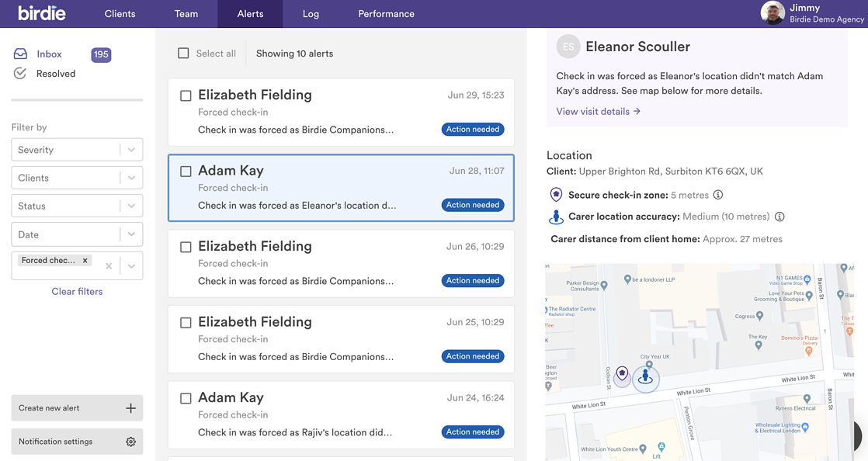Viewport: 868px width, 461px height.
Task: Click the The Key map pin
Action: point(759,345)
